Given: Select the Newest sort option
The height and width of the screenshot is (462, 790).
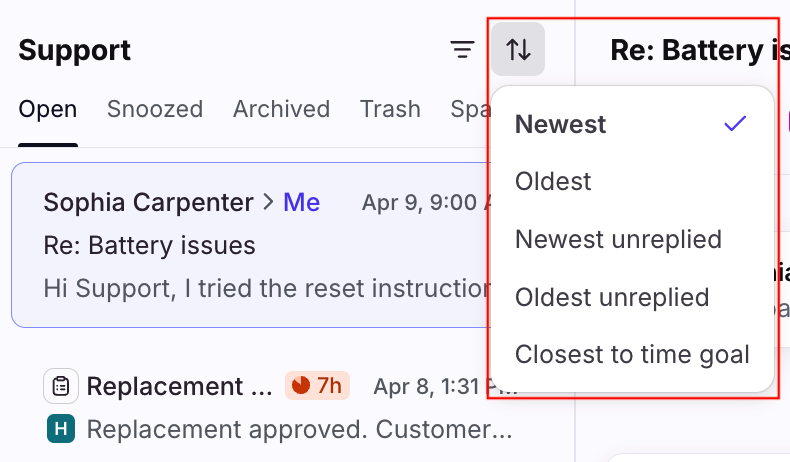Looking at the screenshot, I should click(561, 125).
